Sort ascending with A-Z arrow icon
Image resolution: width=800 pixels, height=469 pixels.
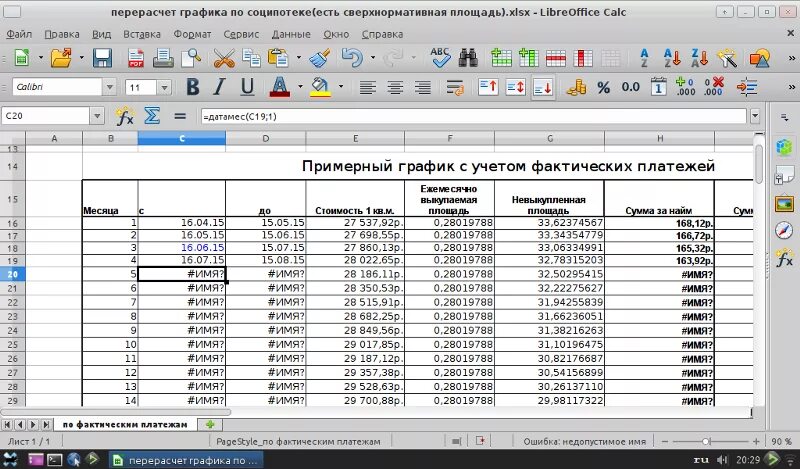672,58
